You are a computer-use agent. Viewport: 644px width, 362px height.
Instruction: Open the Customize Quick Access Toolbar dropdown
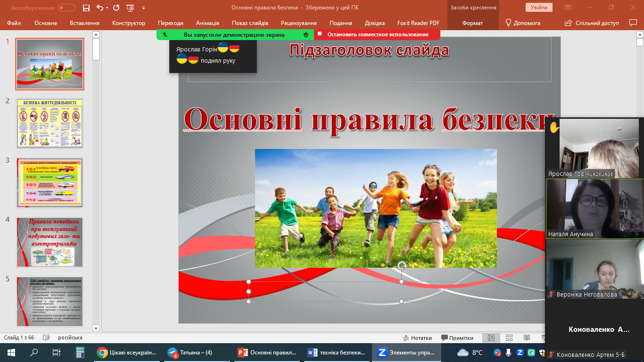pyautogui.click(x=143, y=8)
